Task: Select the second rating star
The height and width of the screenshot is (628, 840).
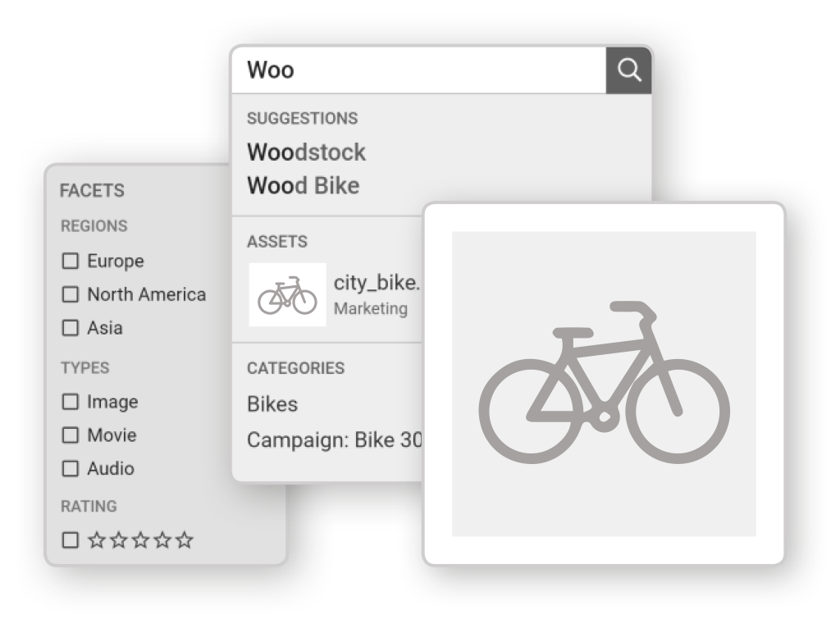Action: click(x=118, y=539)
